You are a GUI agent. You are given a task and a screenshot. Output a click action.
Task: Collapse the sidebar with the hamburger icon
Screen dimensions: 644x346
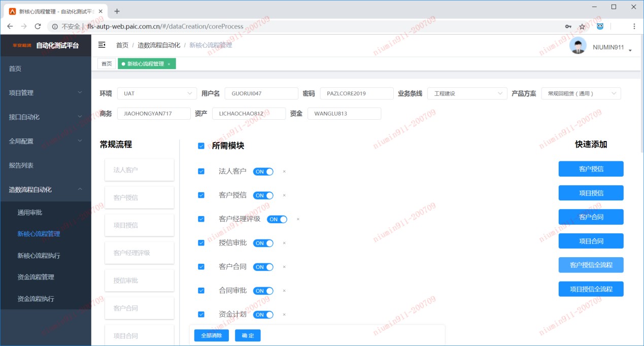coord(101,45)
